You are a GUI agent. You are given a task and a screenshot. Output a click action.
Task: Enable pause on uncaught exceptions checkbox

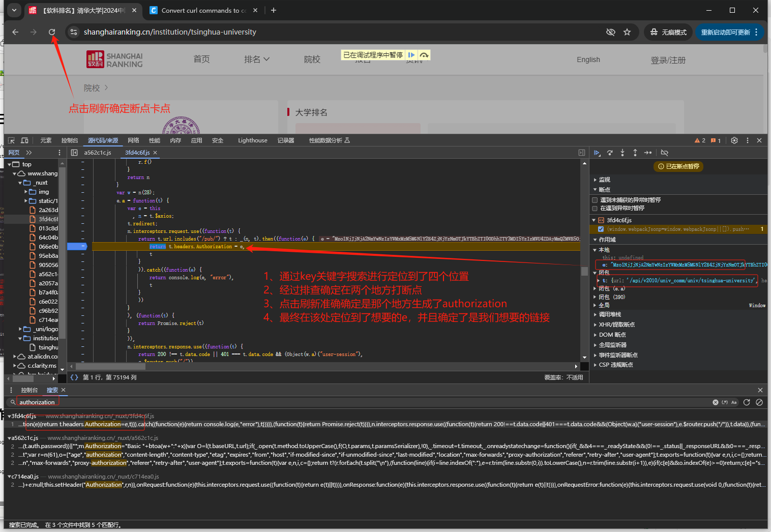click(x=595, y=200)
